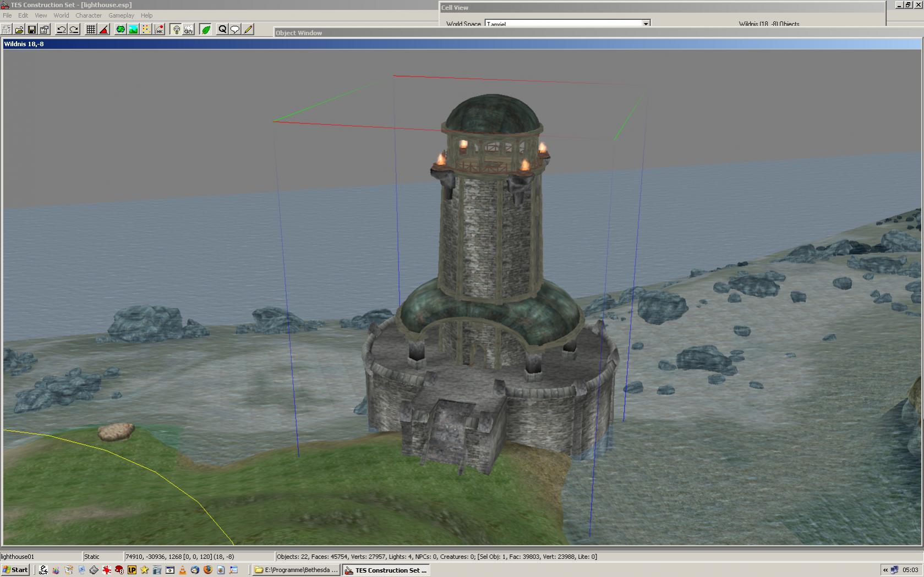This screenshot has height=577, width=924.
Task: Click the Open plugin folder icon
Action: (x=19, y=30)
